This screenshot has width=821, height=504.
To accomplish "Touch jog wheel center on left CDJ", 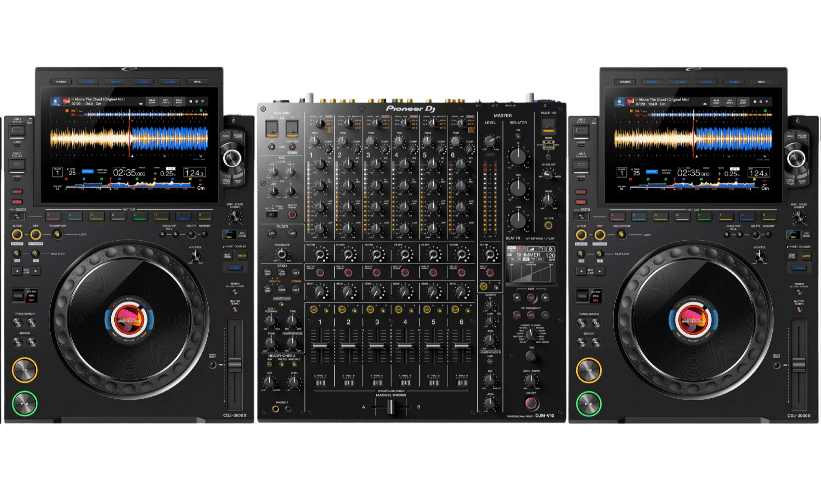I will point(129,320).
